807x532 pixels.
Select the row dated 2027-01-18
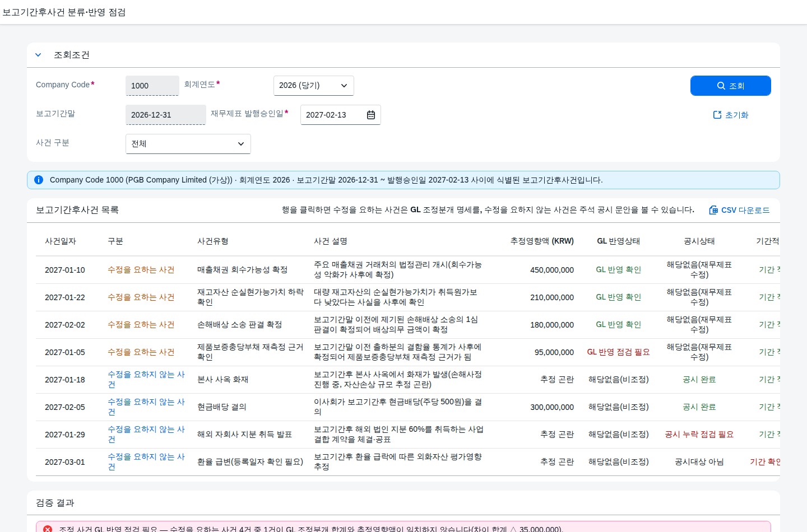click(407, 380)
